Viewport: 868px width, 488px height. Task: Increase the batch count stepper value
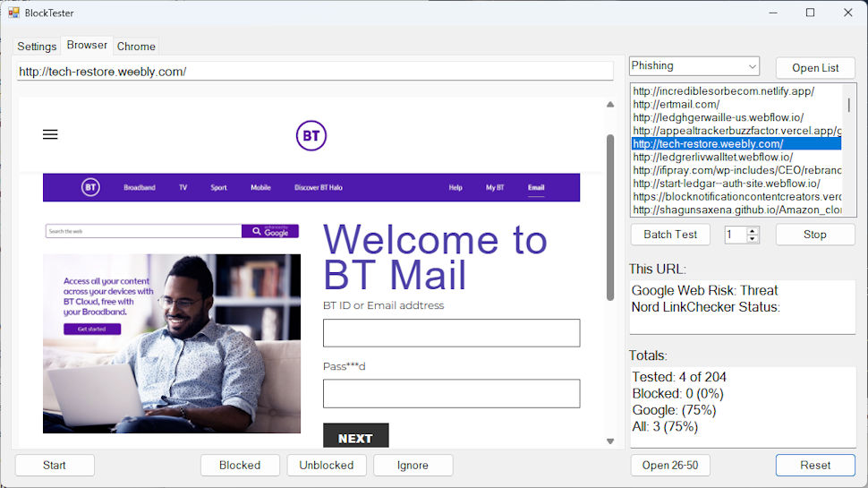coord(753,231)
